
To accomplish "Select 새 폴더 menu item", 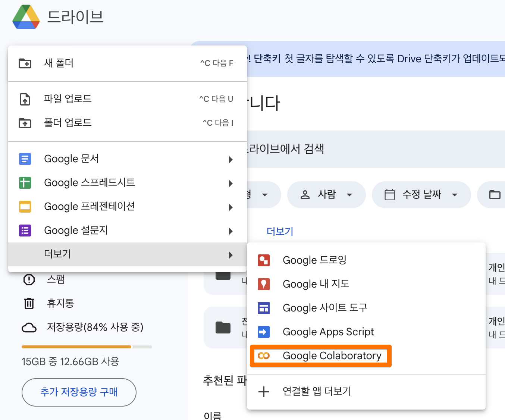I will 128,63.
